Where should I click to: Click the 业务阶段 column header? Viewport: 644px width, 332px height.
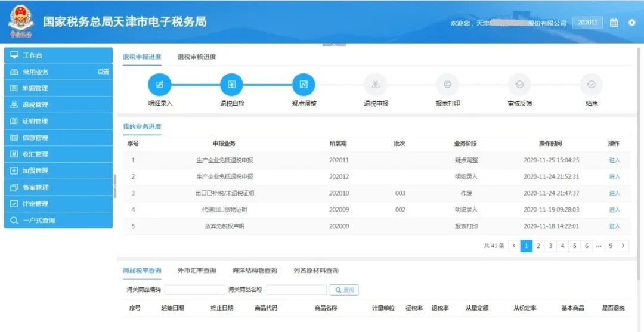[466, 144]
